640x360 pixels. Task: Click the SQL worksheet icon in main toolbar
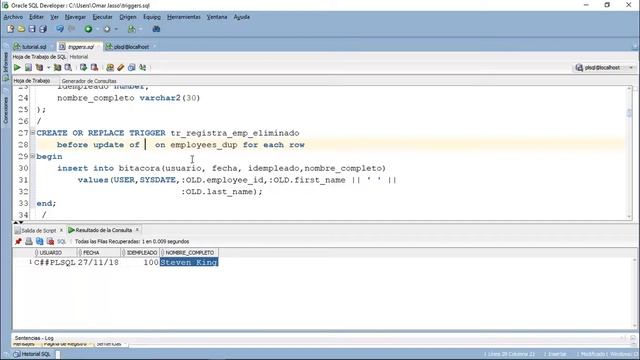click(131, 29)
